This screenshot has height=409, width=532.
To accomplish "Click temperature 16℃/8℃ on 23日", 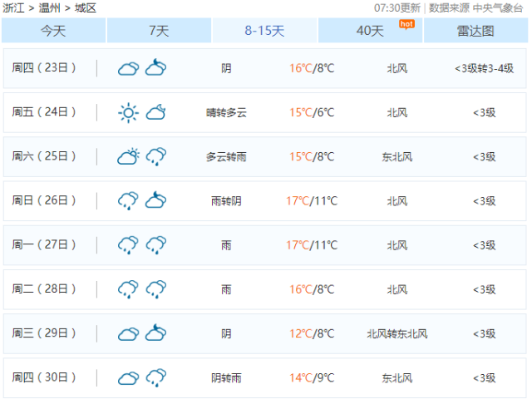I will point(312,68).
